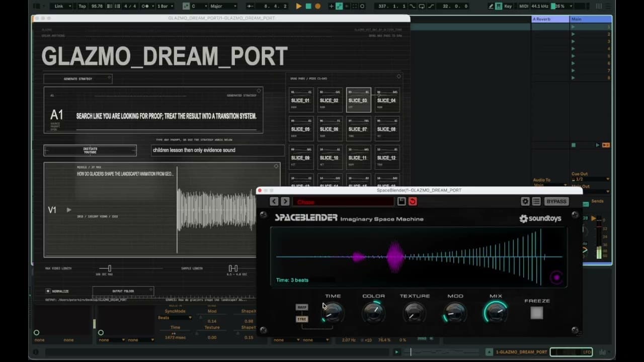Open the SpaceBlender preset name field
The width and height of the screenshot is (644, 362).
(x=344, y=202)
